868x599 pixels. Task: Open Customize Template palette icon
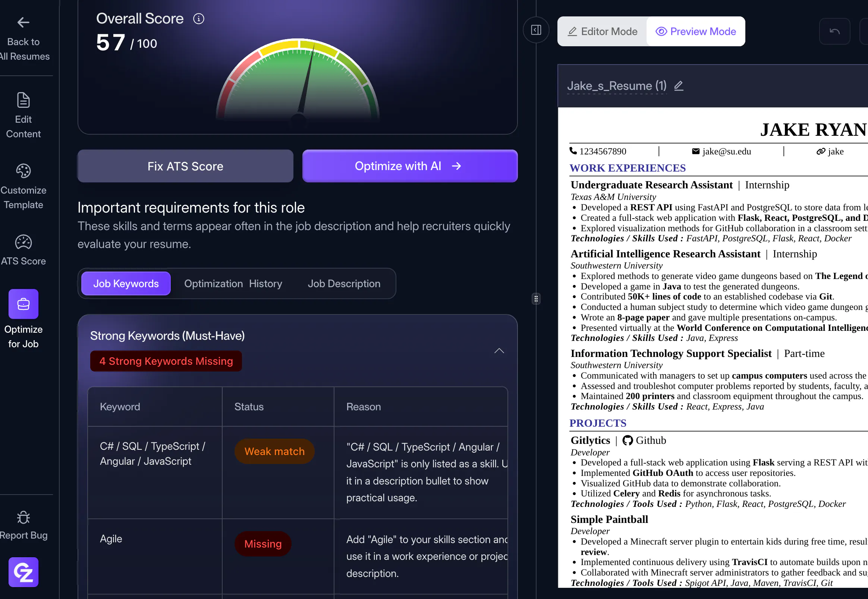point(23,171)
